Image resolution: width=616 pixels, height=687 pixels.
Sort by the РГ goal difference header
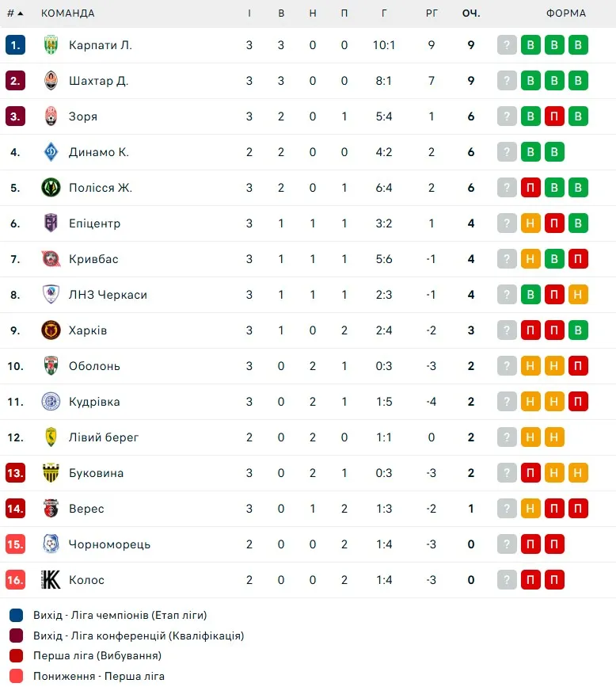[x=432, y=13]
